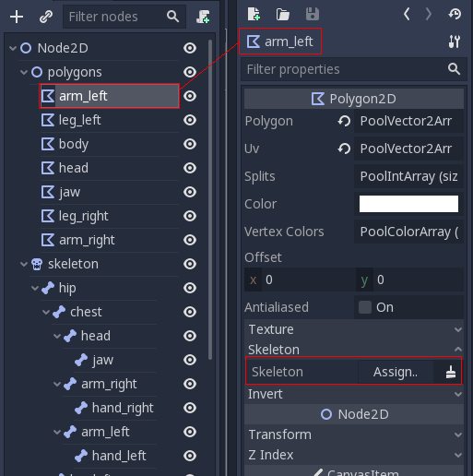The height and width of the screenshot is (476, 473).
Task: Open the white Color swatch picker
Action: [408, 204]
